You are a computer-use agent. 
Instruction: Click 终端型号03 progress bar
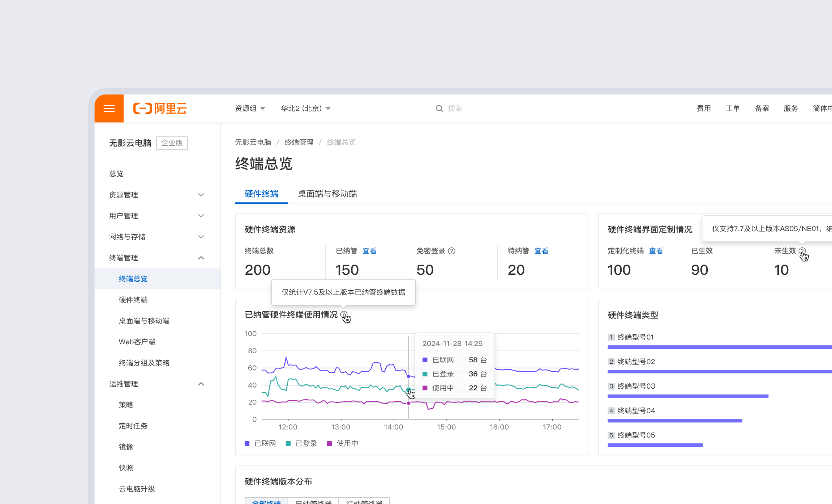tap(688, 396)
